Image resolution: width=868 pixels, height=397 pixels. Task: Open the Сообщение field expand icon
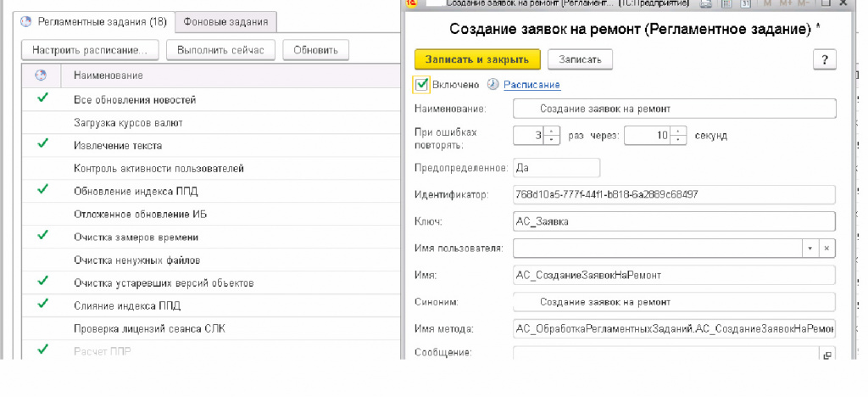point(828,355)
